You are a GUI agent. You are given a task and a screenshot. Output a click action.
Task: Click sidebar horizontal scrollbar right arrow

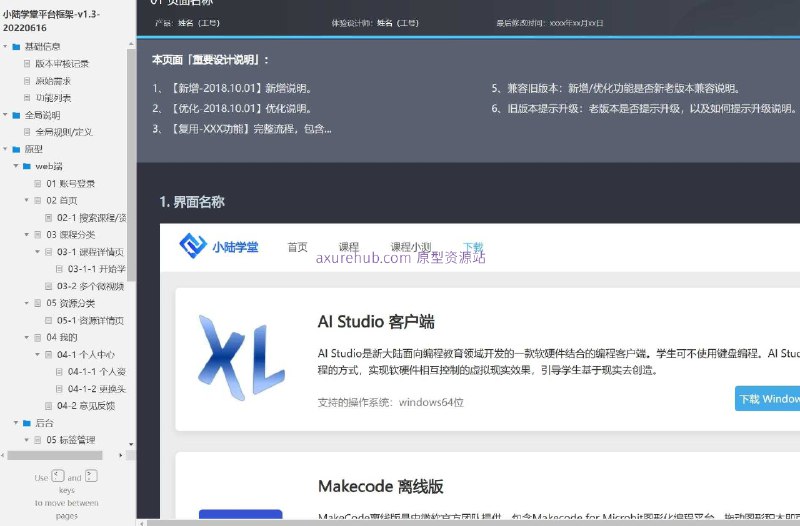[x=121, y=455]
